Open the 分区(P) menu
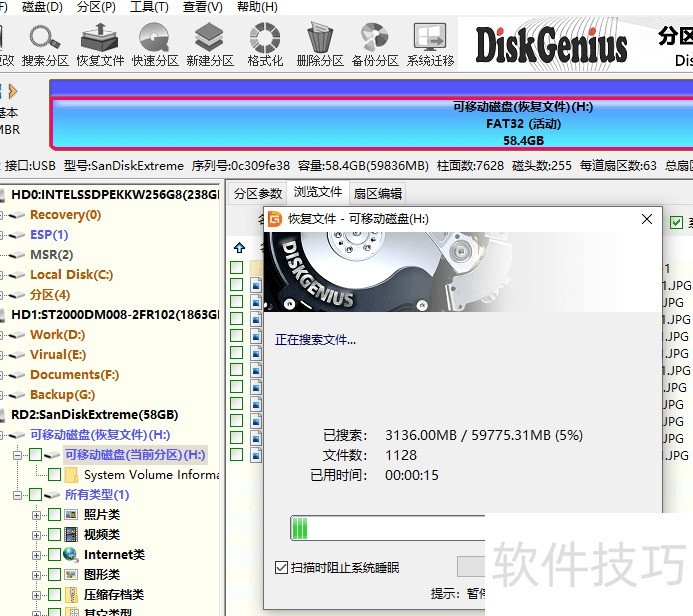Screen dimensions: 693x616 coord(96,7)
